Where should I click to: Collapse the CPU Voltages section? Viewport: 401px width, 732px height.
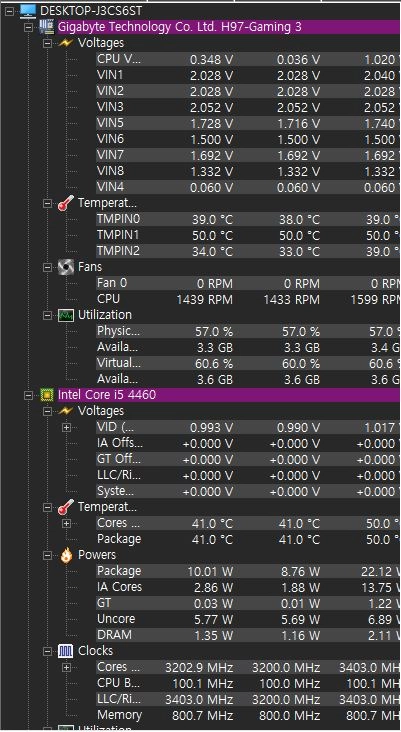coord(48,411)
